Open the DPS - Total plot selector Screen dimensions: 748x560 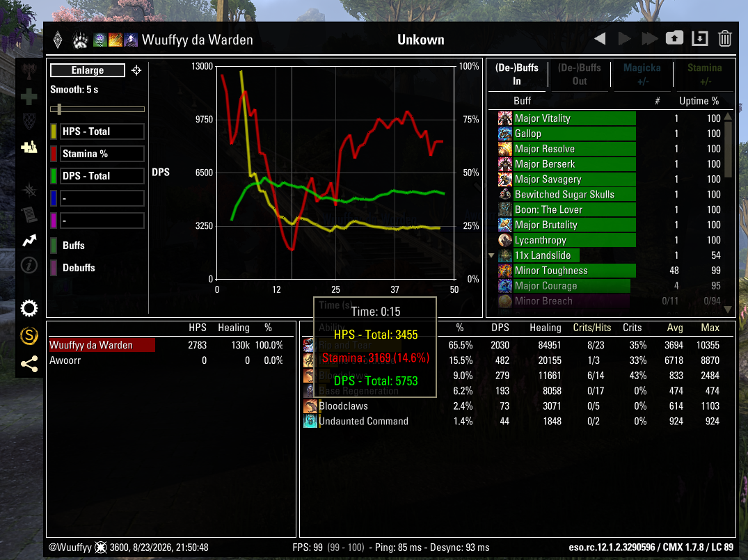click(102, 176)
